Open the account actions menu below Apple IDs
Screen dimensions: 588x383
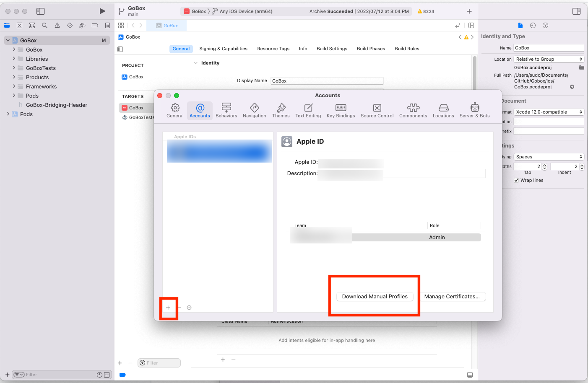click(189, 308)
